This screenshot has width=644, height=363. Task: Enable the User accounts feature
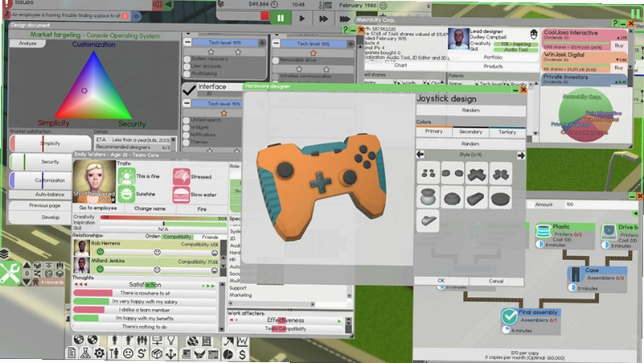pyautogui.click(x=187, y=66)
